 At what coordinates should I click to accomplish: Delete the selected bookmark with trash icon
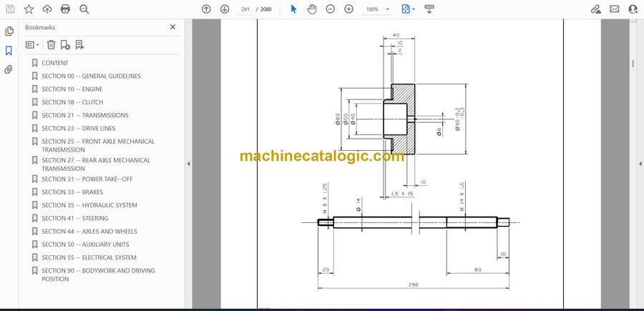click(51, 45)
